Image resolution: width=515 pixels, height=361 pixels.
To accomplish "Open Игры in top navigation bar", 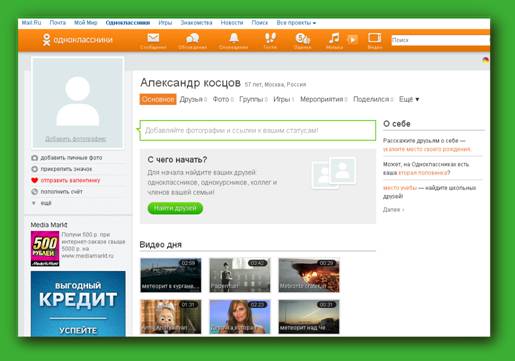I will tap(165, 23).
